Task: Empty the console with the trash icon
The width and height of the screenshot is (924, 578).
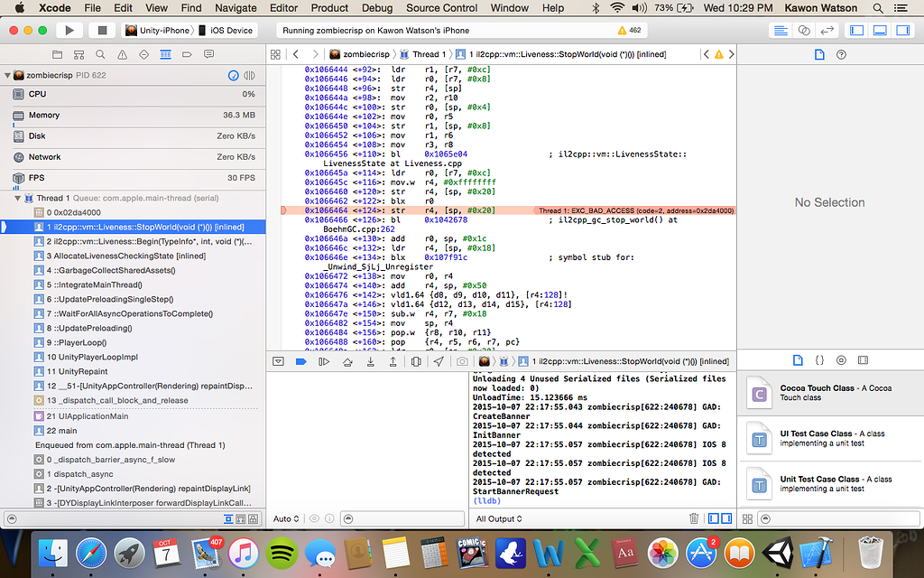Action: click(x=694, y=518)
